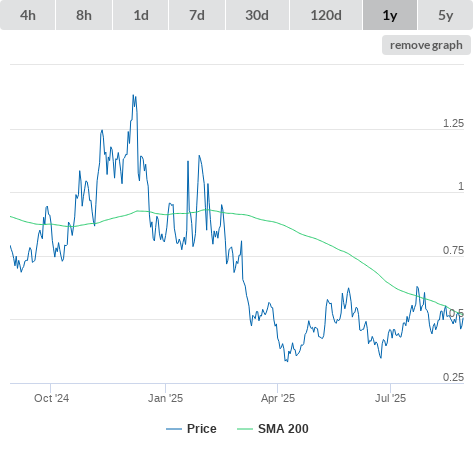
Task: Open the 7d time range view
Action: pyautogui.click(x=197, y=15)
